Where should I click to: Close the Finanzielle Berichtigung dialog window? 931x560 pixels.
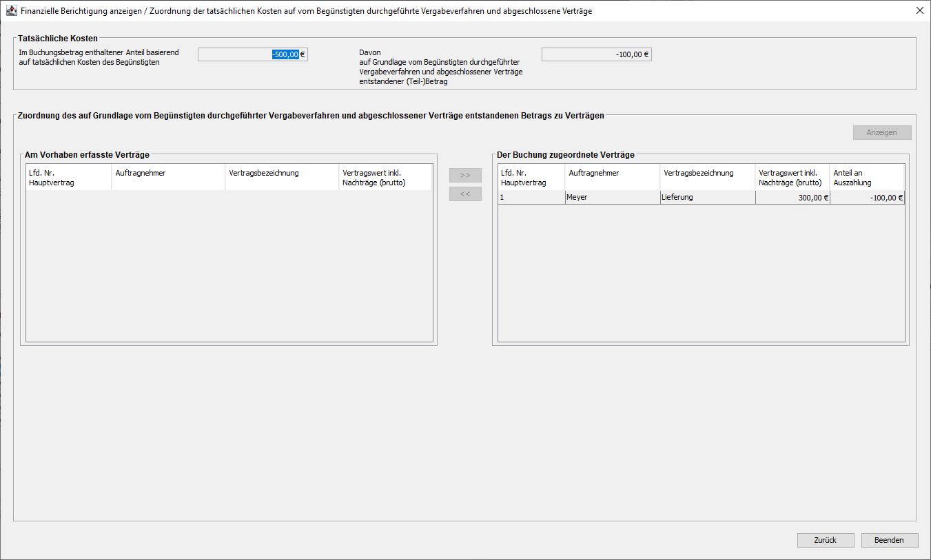click(919, 11)
